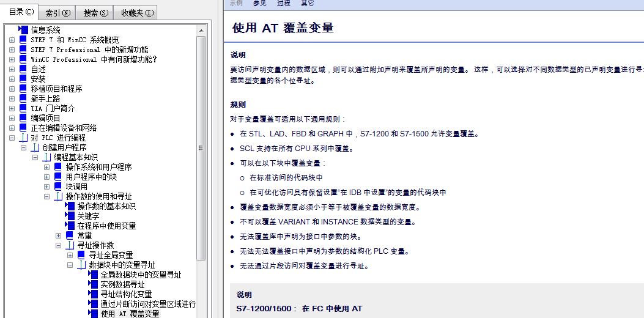
Task: Expand WinCC Professional 中有何新增功能 node
Action: pyautogui.click(x=12, y=59)
